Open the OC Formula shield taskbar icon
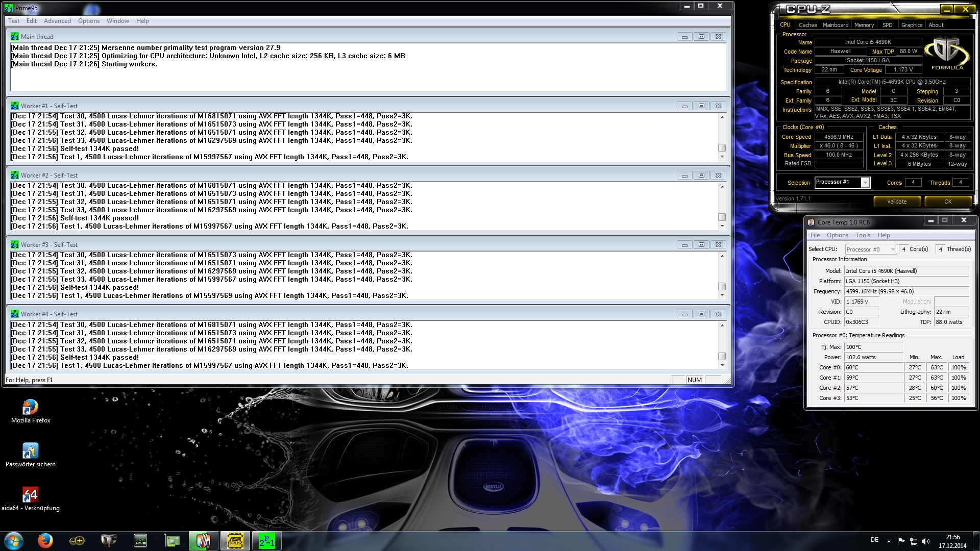 point(109,541)
